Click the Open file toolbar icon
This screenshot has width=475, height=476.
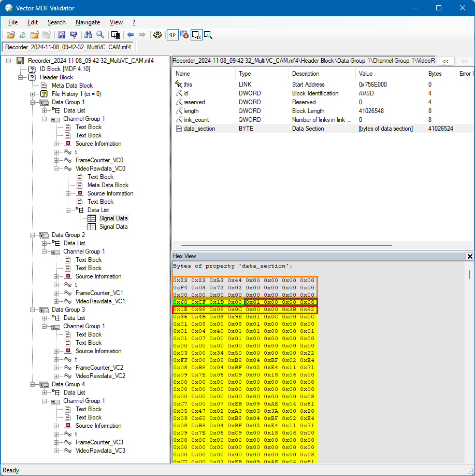pyautogui.click(x=10, y=35)
